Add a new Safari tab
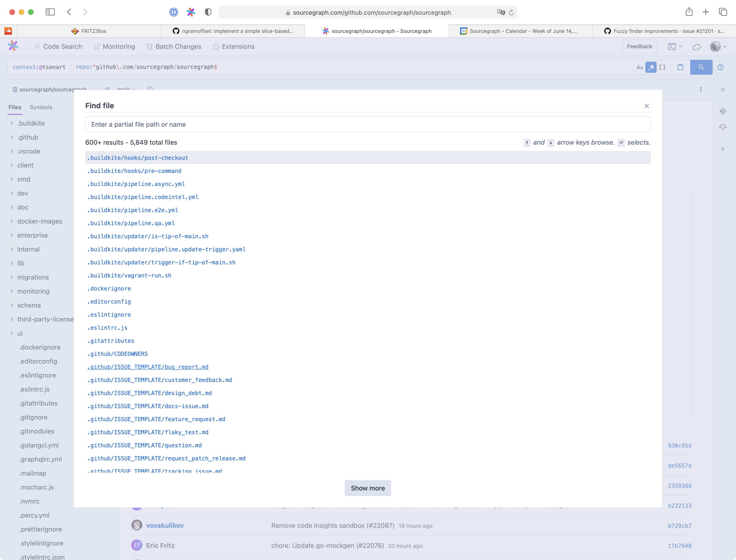Viewport: 736px width, 560px height. click(706, 12)
